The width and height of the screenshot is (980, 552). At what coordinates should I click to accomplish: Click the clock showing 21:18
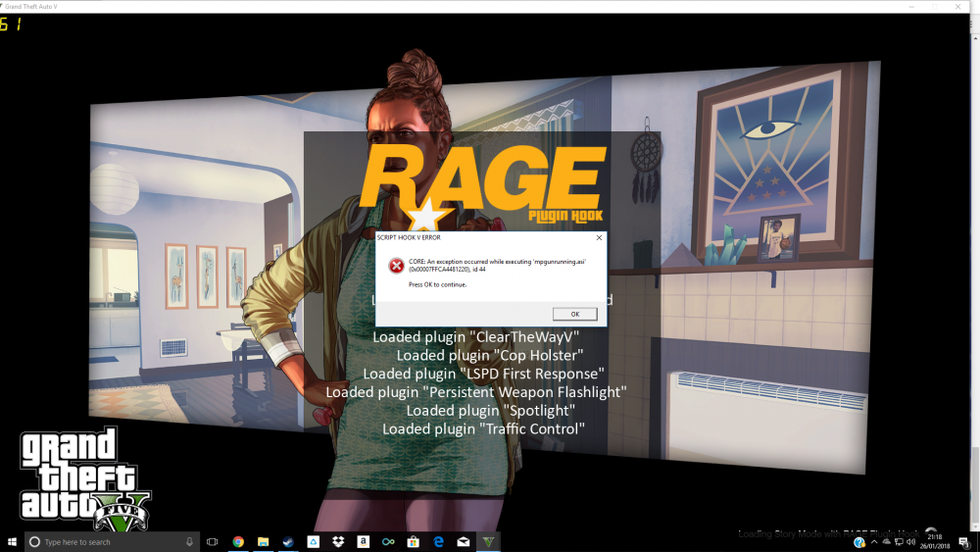[x=935, y=541]
